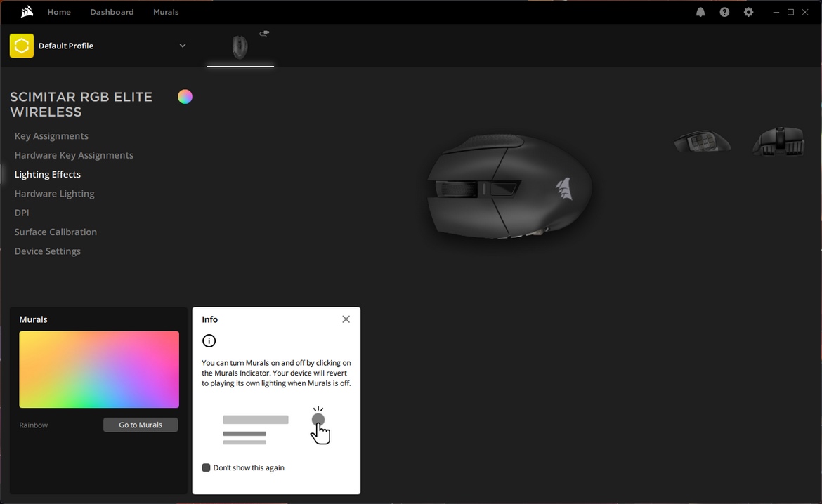The image size is (822, 504).
Task: Select Key Assignments
Action: 51,136
